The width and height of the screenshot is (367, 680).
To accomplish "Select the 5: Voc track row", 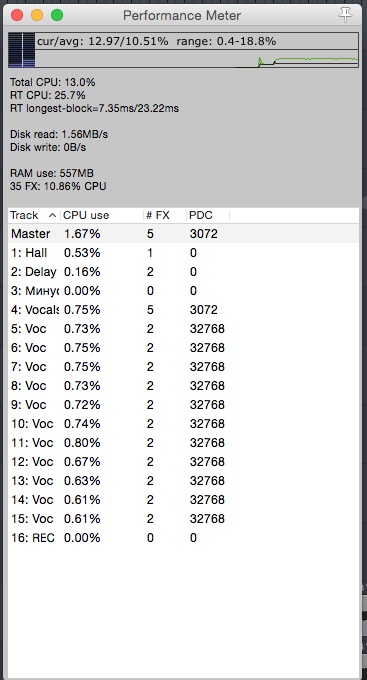I will pos(184,329).
